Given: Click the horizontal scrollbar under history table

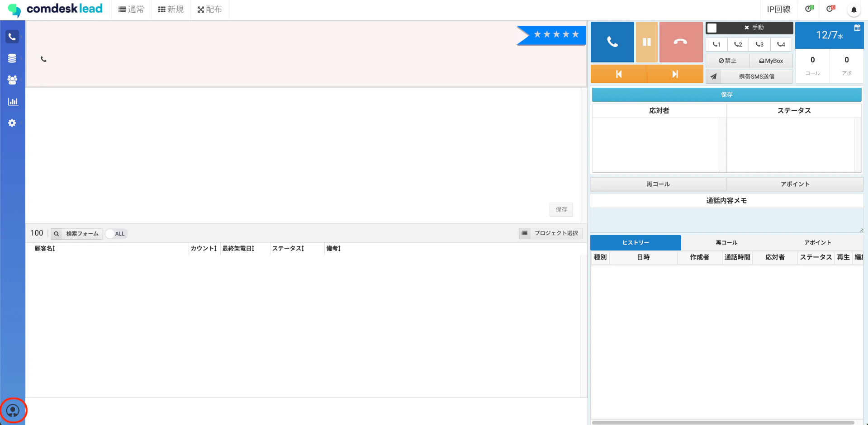Looking at the screenshot, I should click(x=723, y=423).
